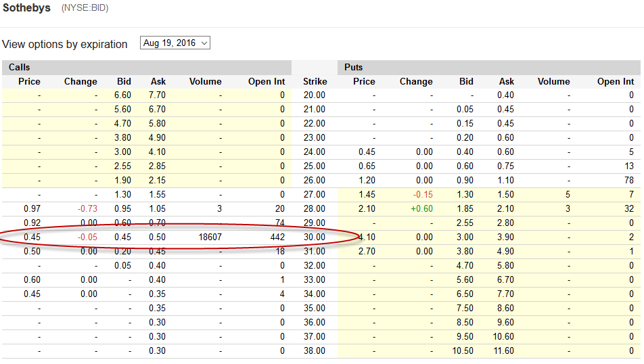Click the put price 2.70 at strike 31.00

point(367,252)
